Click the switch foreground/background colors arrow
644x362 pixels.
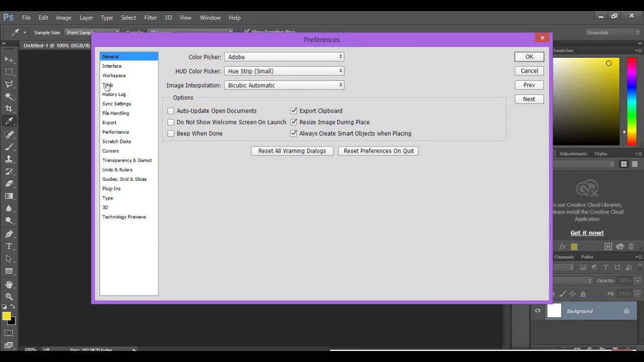click(x=14, y=306)
